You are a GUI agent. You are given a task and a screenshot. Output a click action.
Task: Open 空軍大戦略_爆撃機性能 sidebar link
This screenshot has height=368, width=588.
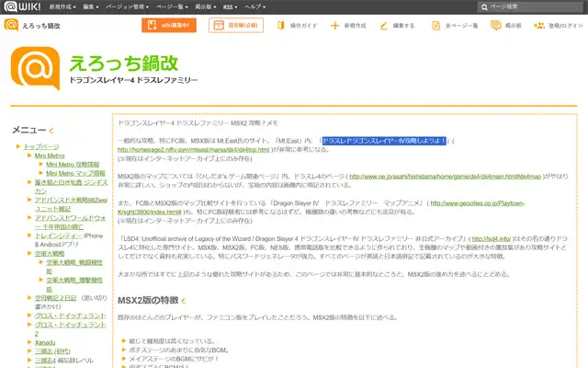[74, 284]
